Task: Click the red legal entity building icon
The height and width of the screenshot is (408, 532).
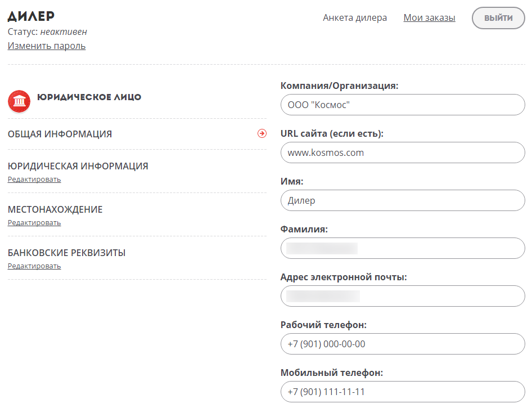Action: (x=19, y=101)
